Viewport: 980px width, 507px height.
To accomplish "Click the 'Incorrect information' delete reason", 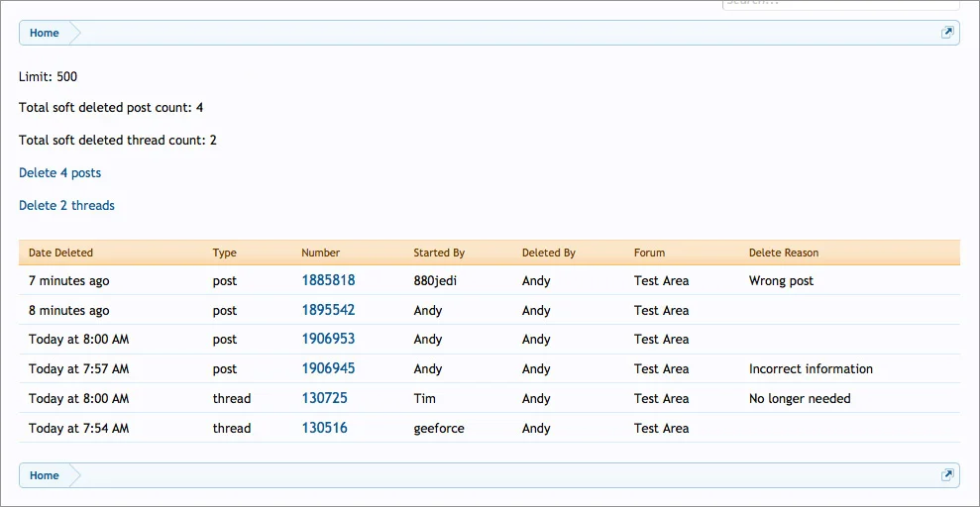I will point(811,369).
